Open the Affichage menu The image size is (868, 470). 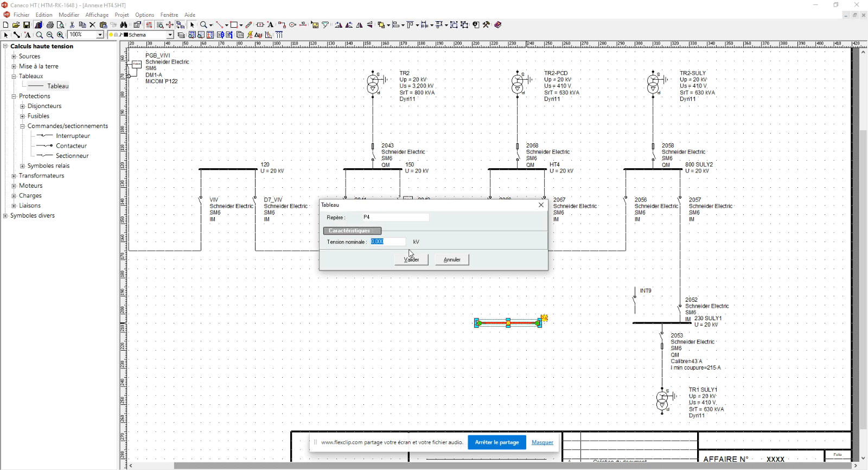pos(97,15)
